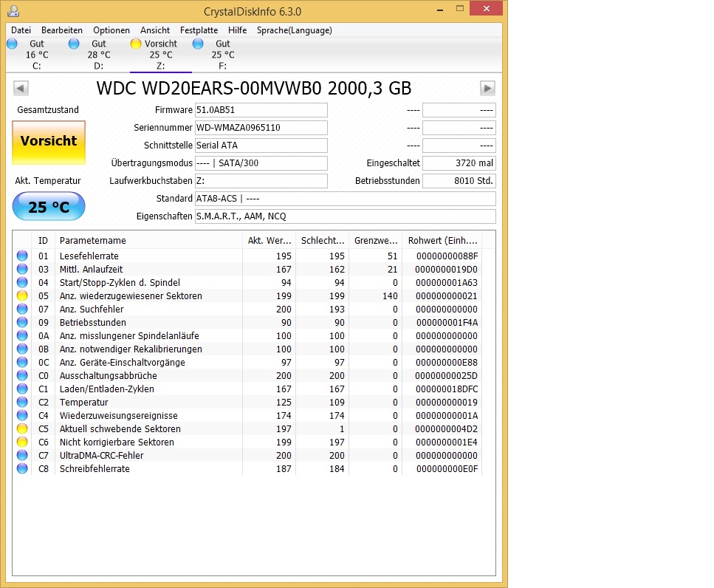Screen dimensions: 714x588
Task: Click status icon for Schreibfehlerrate
Action: [x=22, y=468]
